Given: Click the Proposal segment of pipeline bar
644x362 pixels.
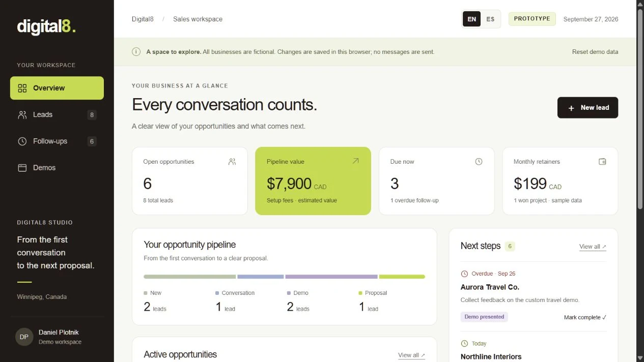Looking at the screenshot, I should [402, 277].
